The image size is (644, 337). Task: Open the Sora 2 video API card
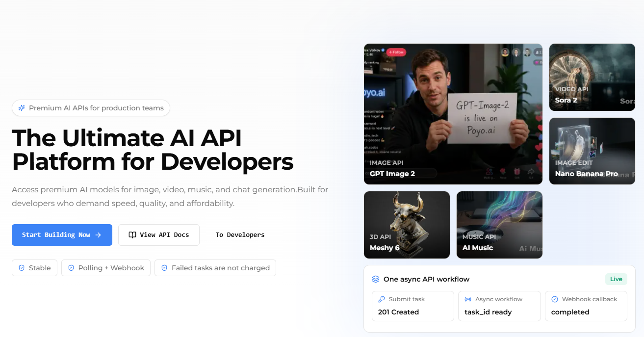592,77
